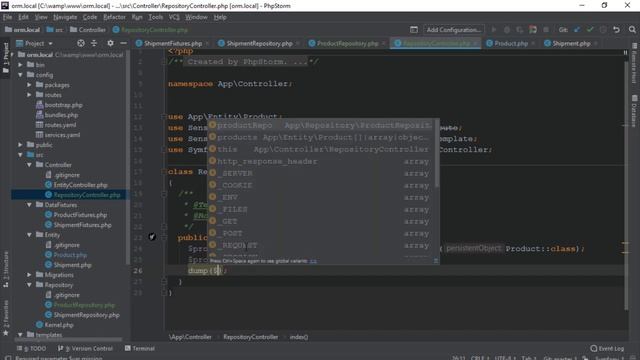Screen dimensions: 640x360
Task: Open the TODO tool window
Action: point(31,348)
